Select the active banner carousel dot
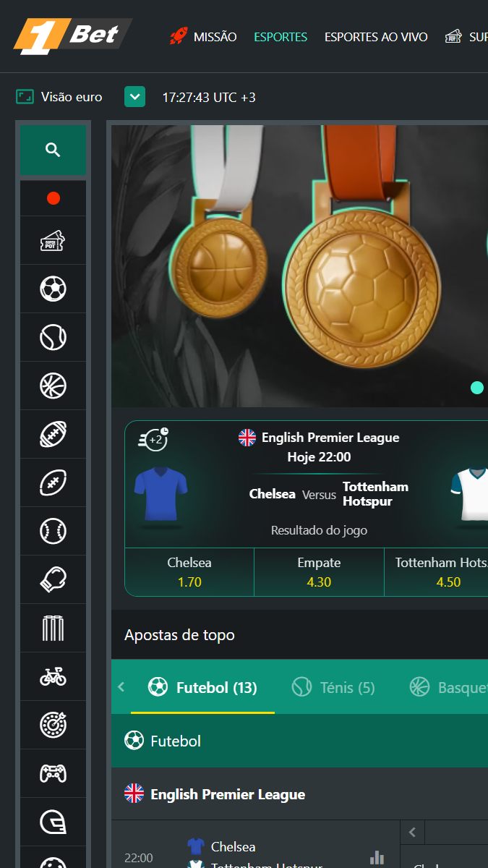488x868 pixels. pos(477,388)
